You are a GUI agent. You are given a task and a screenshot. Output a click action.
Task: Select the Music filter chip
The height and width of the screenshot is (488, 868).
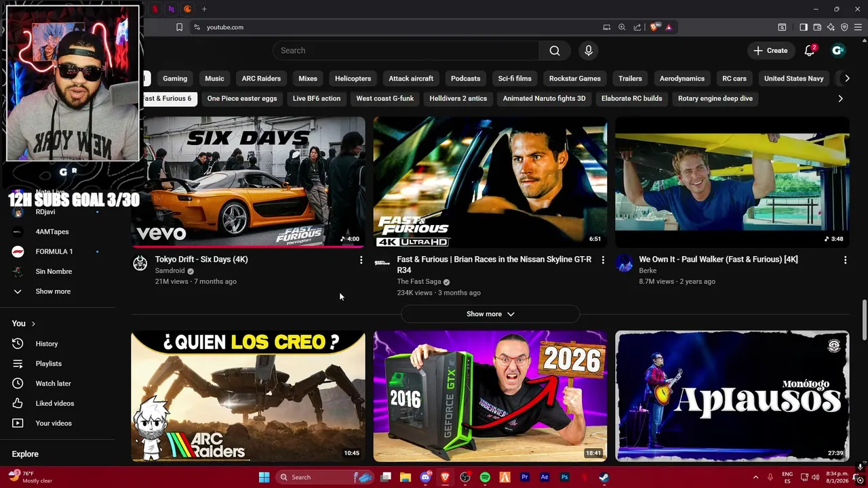(x=214, y=79)
